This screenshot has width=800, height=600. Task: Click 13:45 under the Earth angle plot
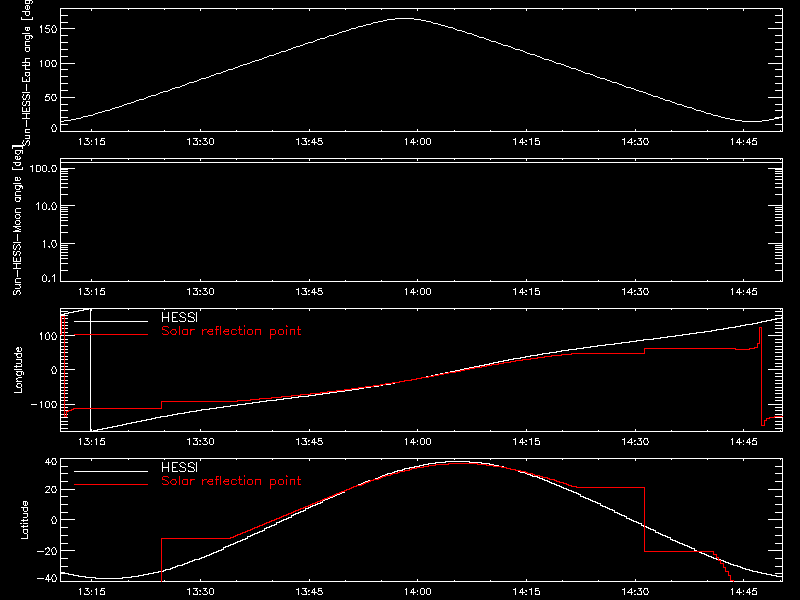click(x=309, y=142)
